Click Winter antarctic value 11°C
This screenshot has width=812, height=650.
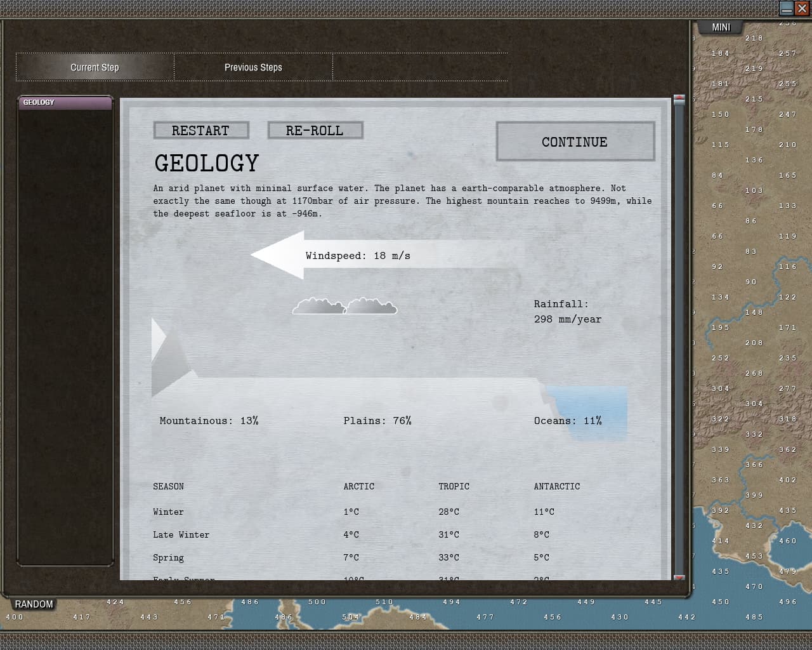[544, 512]
